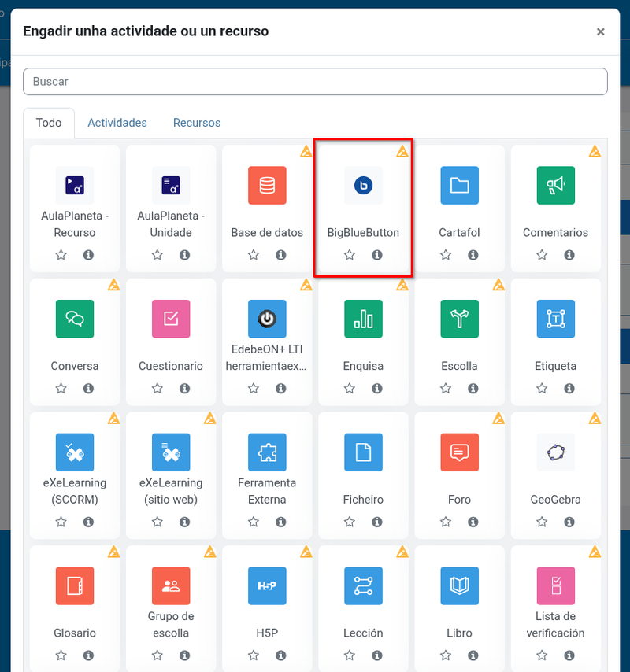Star the BigBlueButton activity as favorite

(350, 255)
